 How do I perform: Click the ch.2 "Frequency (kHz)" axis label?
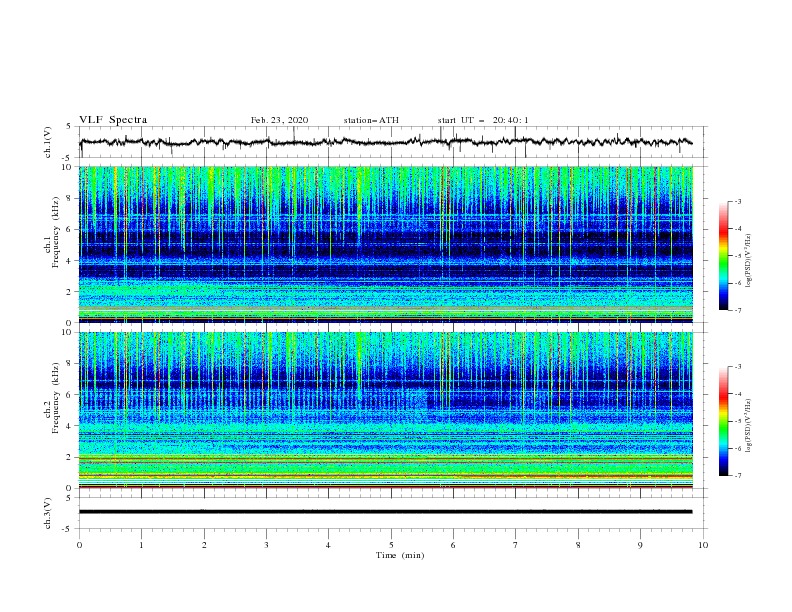click(x=56, y=397)
